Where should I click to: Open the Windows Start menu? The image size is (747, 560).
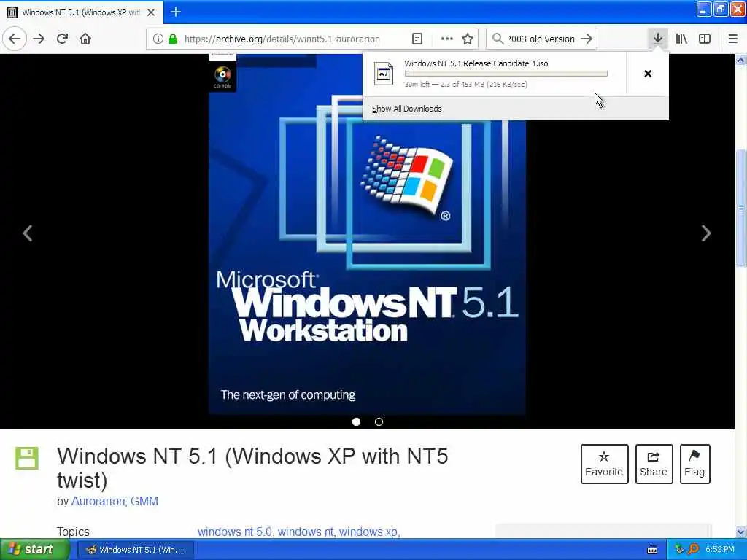[34, 549]
